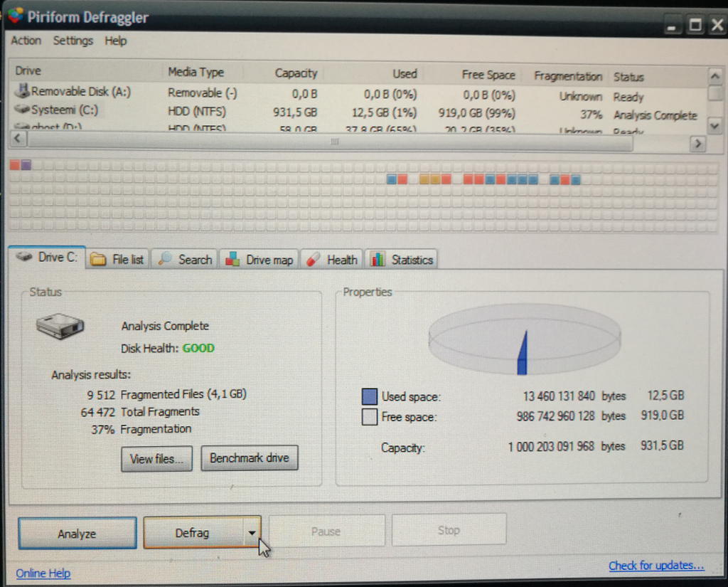Click the white Free space color swatch
The width and height of the screenshot is (728, 587).
(370, 417)
